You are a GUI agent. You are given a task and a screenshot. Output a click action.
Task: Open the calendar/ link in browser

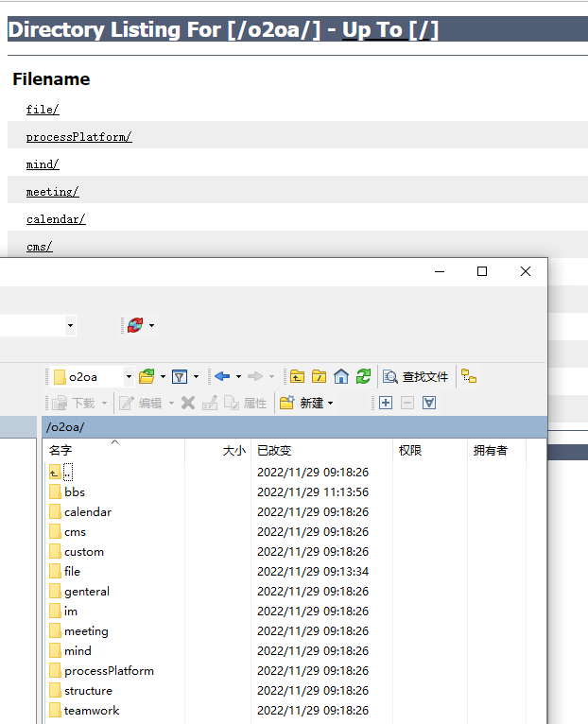click(x=56, y=219)
